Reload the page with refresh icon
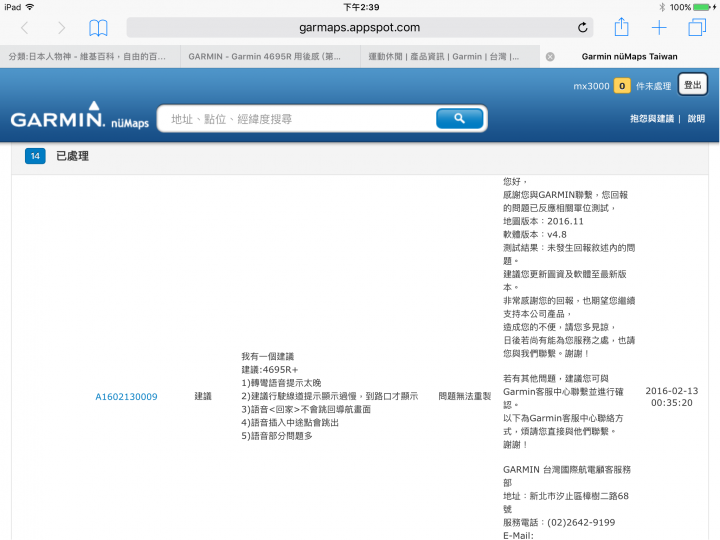The height and width of the screenshot is (540, 720). 582,28
